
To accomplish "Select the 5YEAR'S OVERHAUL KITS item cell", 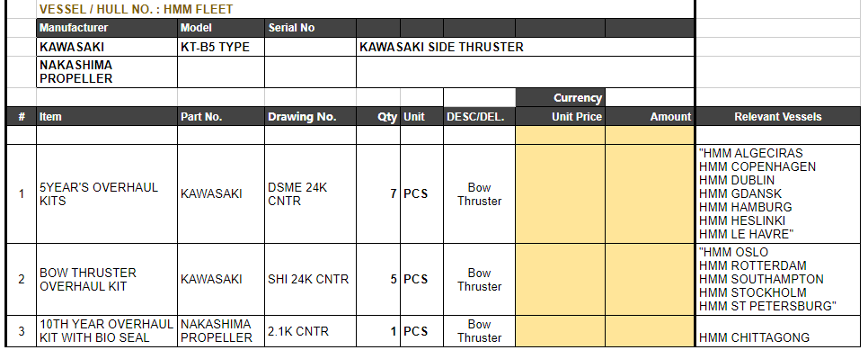I will tap(107, 194).
